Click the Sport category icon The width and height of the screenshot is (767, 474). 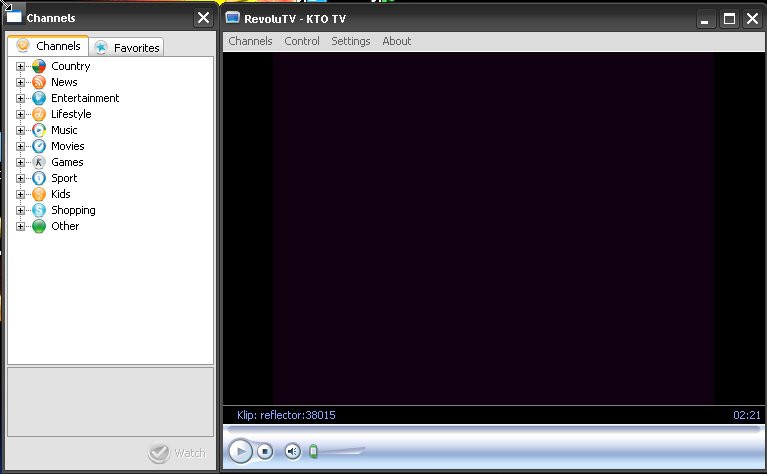(39, 178)
